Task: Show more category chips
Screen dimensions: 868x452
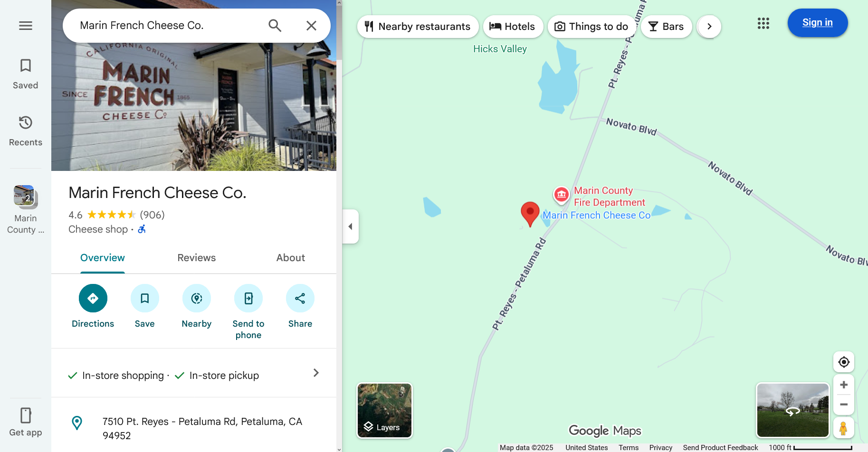Action: 709,27
